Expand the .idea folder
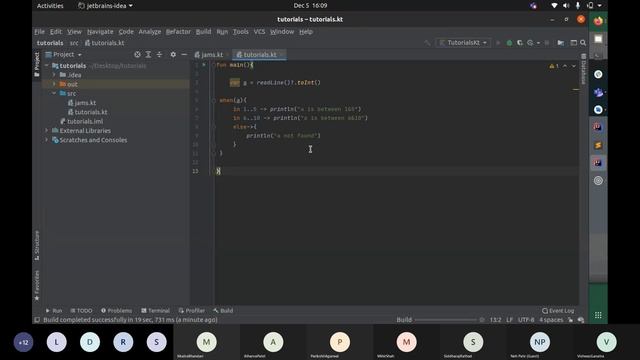 (x=54, y=75)
